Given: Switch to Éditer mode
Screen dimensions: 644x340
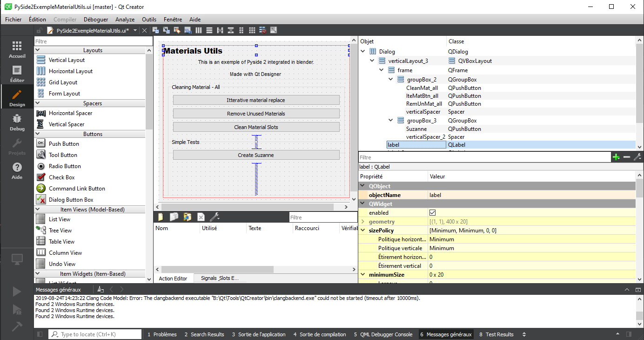Looking at the screenshot, I should click(17, 74).
